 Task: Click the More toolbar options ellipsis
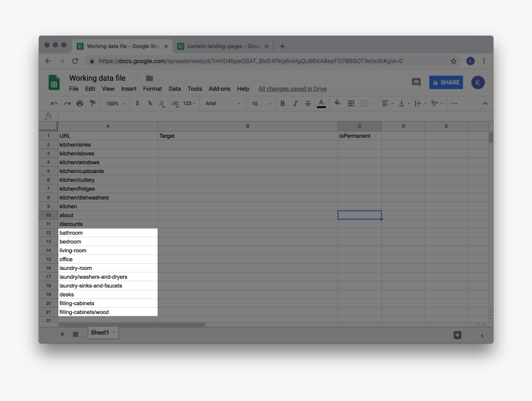click(454, 103)
